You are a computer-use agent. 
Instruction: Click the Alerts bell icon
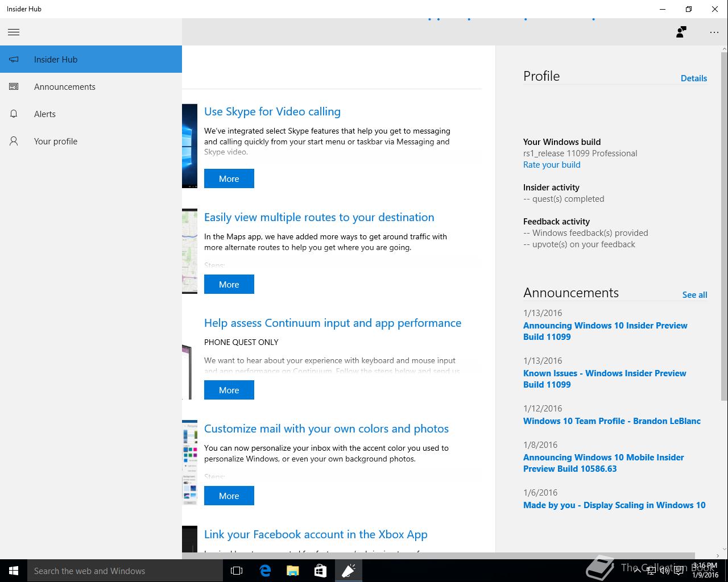pyautogui.click(x=14, y=114)
